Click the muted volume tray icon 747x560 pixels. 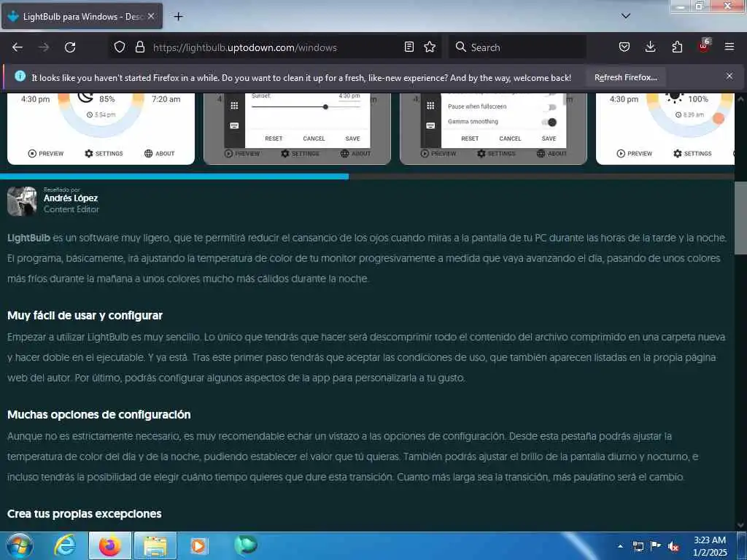pos(673,547)
